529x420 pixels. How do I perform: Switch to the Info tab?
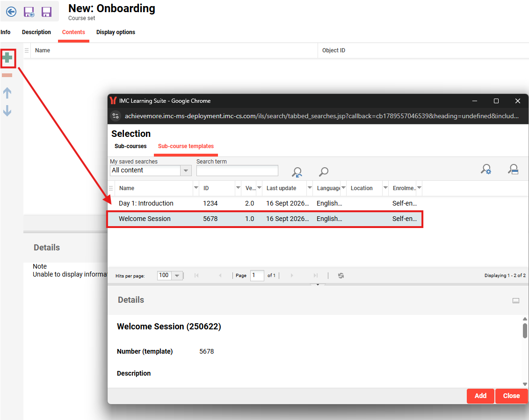6,32
